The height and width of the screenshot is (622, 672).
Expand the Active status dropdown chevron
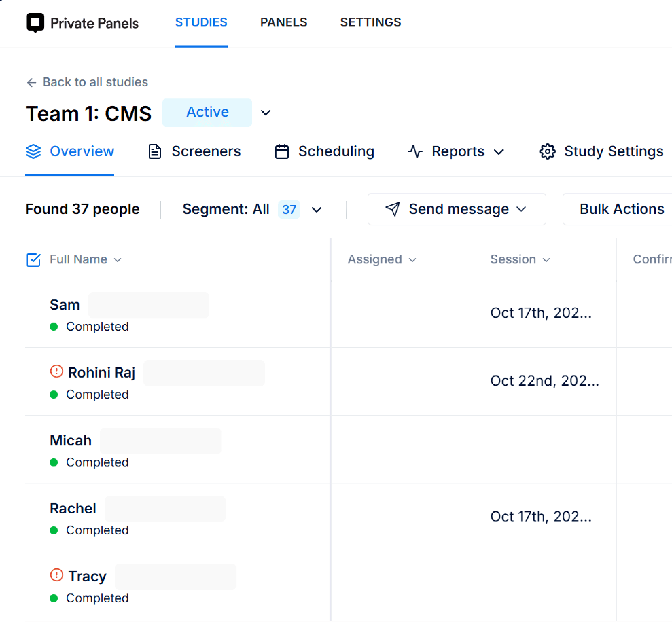[266, 113]
